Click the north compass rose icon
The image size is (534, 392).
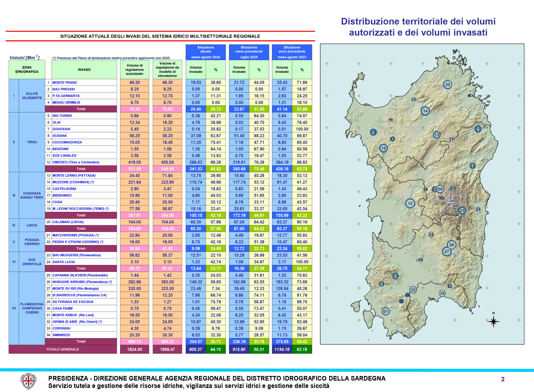click(x=493, y=321)
